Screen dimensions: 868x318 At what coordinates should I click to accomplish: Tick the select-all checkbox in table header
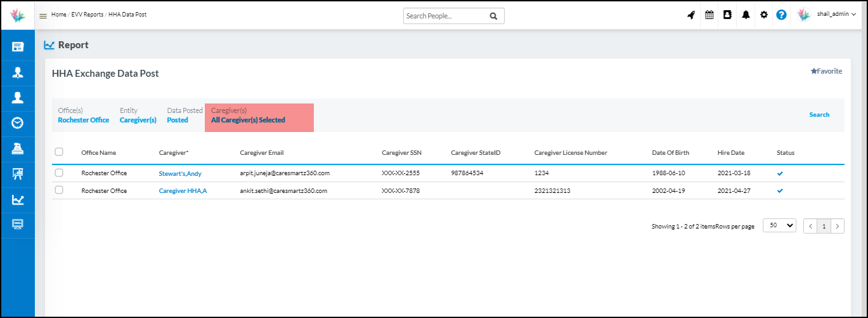59,152
